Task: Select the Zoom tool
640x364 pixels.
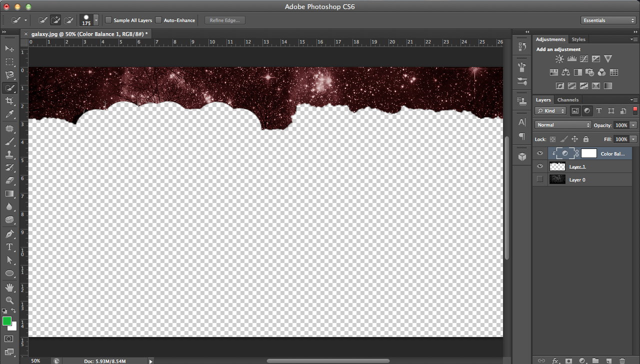Action: [x=9, y=300]
